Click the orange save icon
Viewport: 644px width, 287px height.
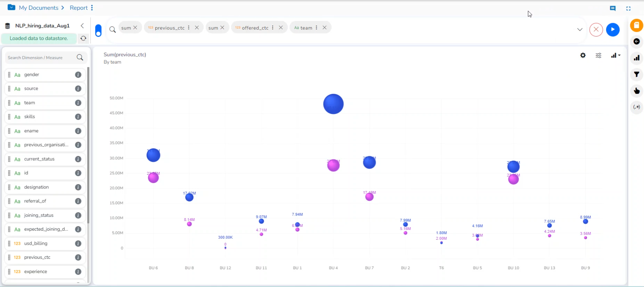tap(636, 25)
